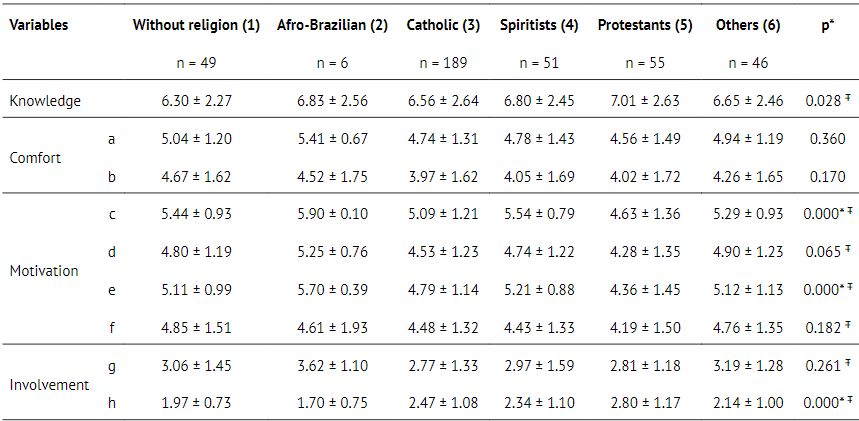Select the "Motivation" row label
Image resolution: width=859 pixels, height=421 pixels.
tap(44, 270)
